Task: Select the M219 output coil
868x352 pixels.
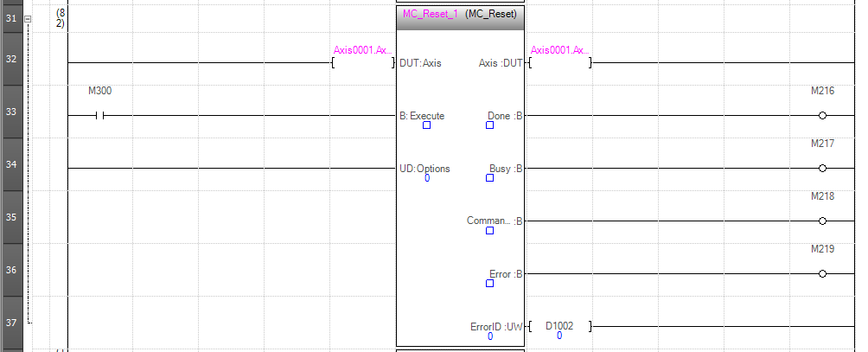Action: pos(822,273)
